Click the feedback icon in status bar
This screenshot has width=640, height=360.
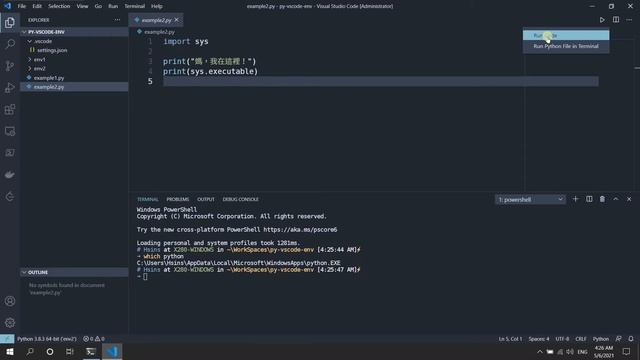619,339
